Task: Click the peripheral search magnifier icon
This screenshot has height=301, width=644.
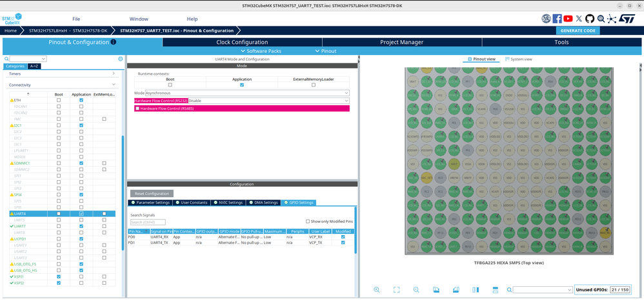Action: coord(6,59)
